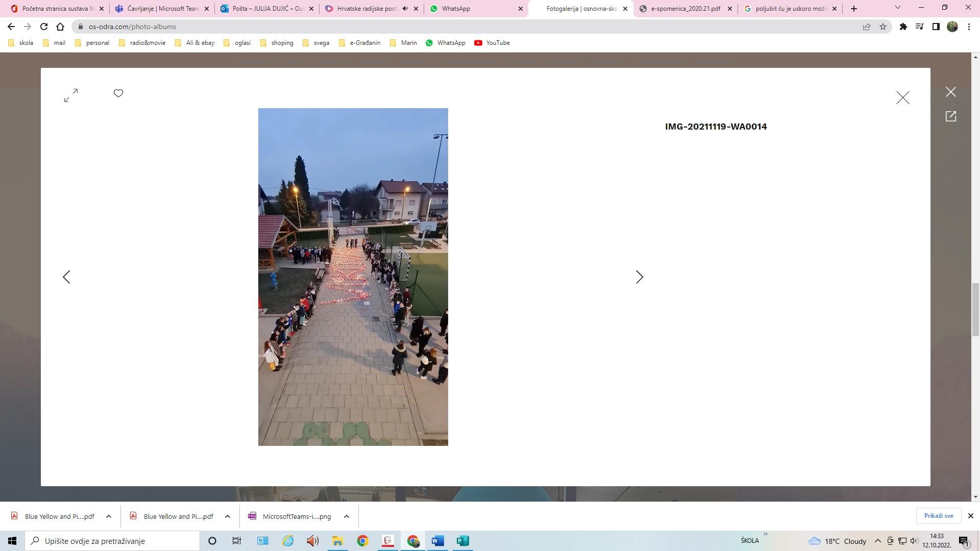Viewport: 980px width, 551px height.
Task: Expand options for first Blue Yellow pdf
Action: 109,516
